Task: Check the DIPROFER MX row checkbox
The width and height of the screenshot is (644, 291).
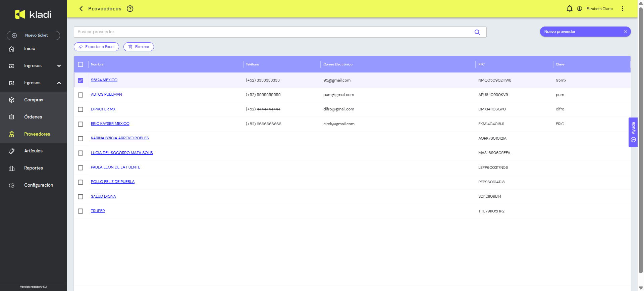Action: (x=80, y=109)
